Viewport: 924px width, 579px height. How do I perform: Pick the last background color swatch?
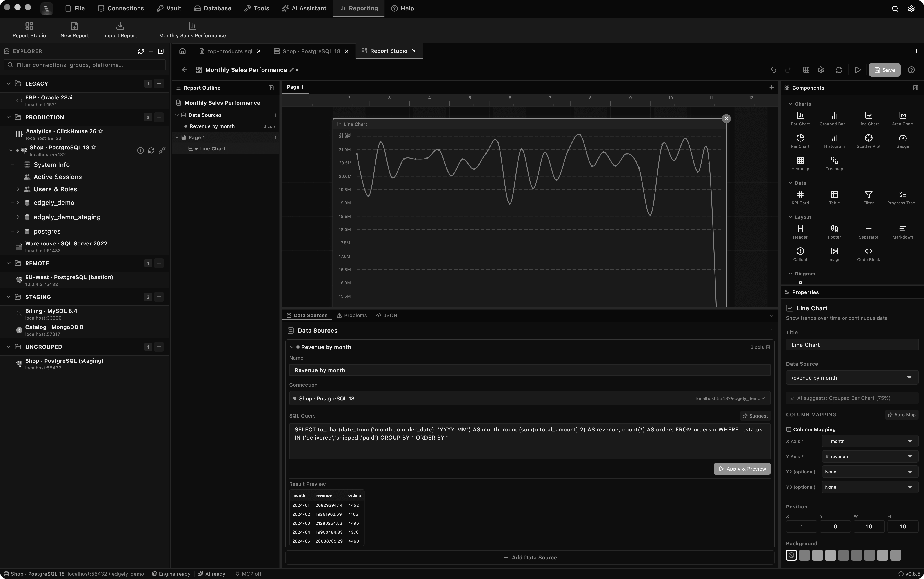[895, 555]
